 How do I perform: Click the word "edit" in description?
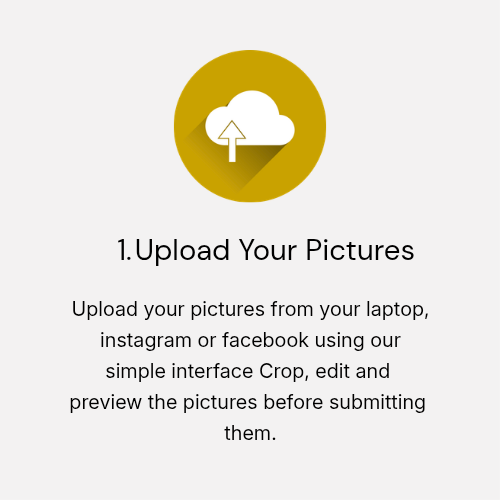click(x=332, y=371)
